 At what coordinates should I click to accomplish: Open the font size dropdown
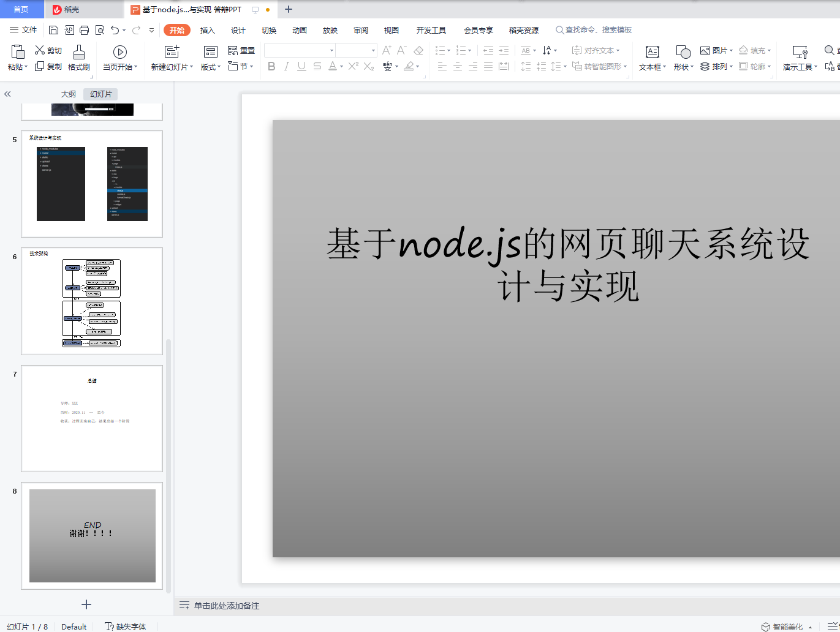coord(373,50)
